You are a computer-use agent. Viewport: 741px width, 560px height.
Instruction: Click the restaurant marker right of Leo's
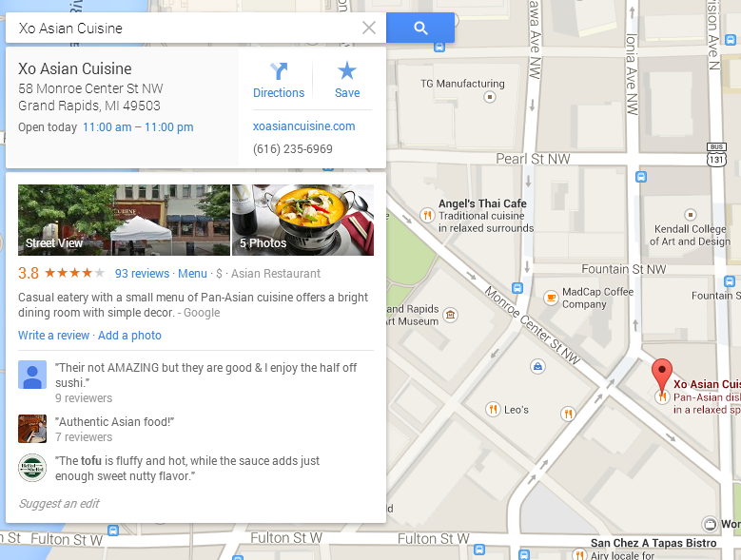[x=568, y=415]
